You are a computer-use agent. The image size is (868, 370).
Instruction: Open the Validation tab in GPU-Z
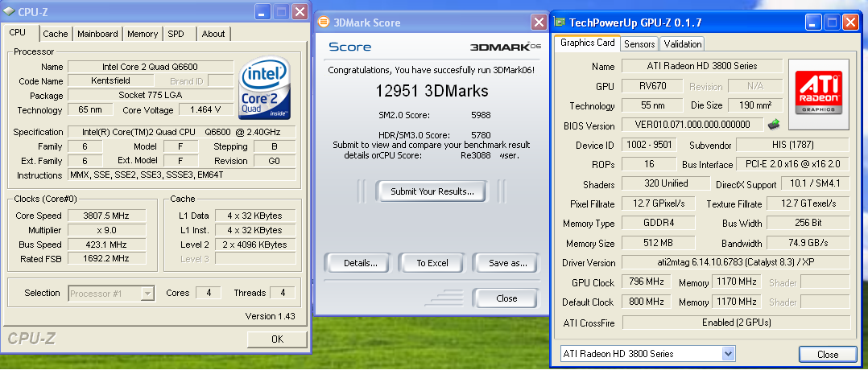[x=683, y=44]
